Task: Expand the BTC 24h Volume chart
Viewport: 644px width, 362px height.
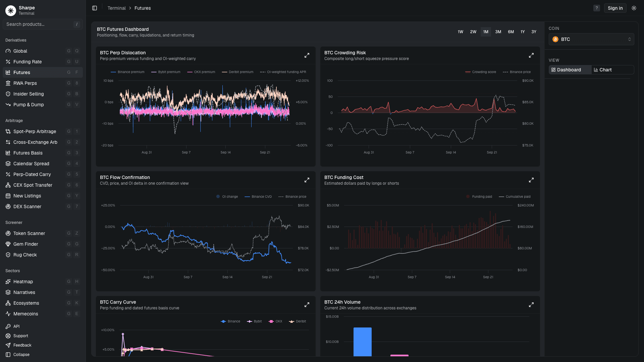Action: click(x=531, y=305)
